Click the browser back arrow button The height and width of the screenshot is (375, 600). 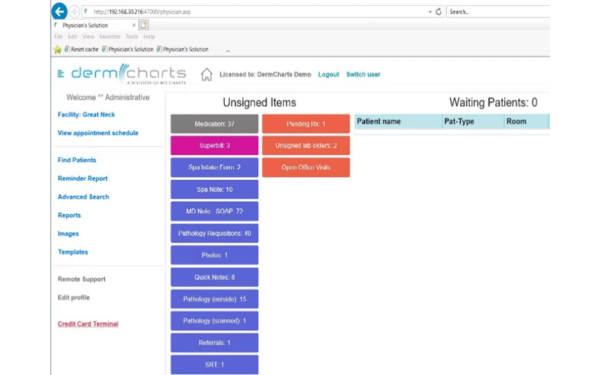59,11
